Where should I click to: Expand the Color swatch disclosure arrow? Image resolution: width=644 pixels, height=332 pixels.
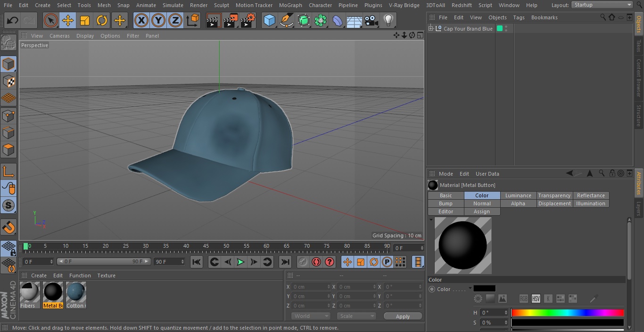[470, 289]
